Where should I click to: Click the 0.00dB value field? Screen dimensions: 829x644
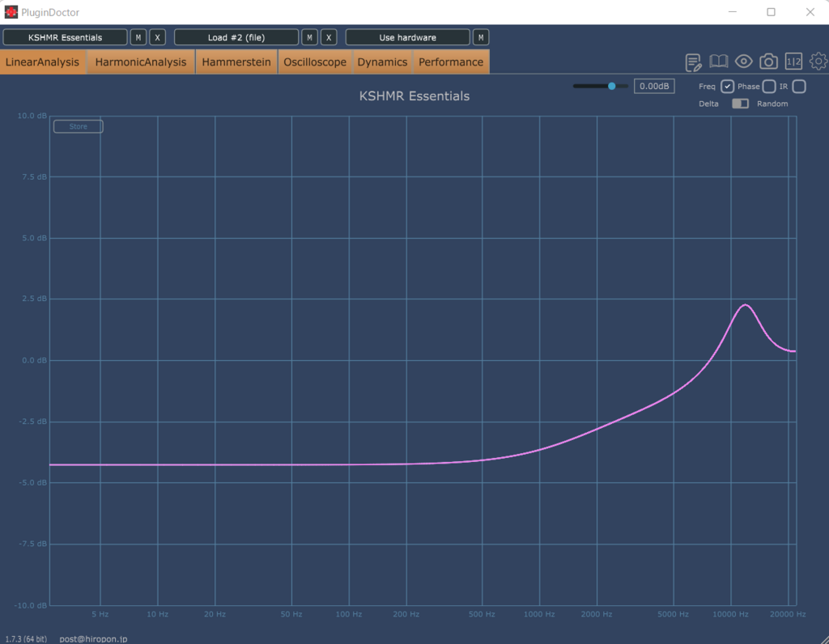pos(654,86)
